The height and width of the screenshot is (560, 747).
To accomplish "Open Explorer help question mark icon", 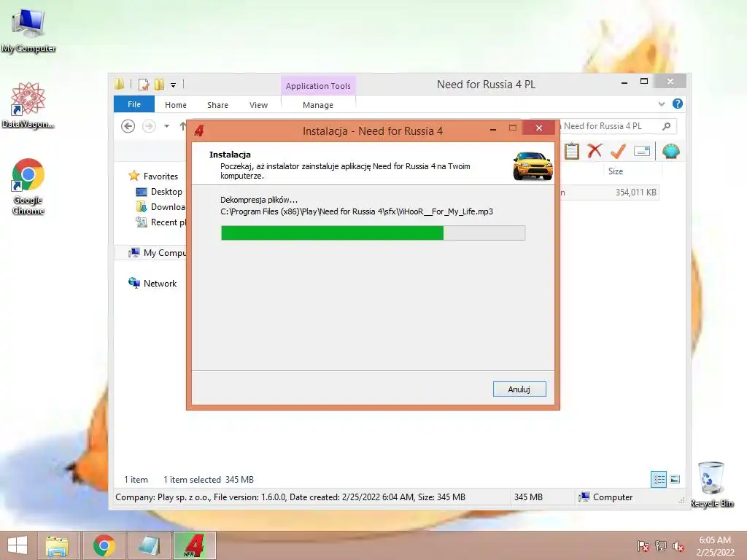I will (x=678, y=104).
